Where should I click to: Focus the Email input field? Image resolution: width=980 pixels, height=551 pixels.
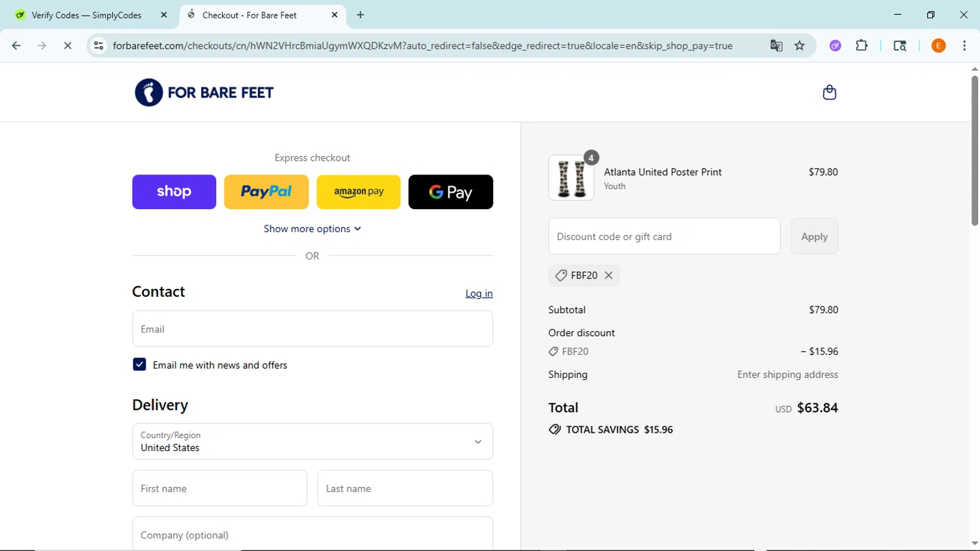[x=312, y=329]
